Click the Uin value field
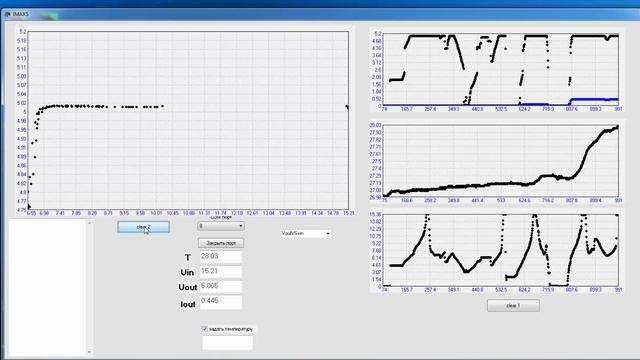Screen dimensions: 640x360 (221, 271)
